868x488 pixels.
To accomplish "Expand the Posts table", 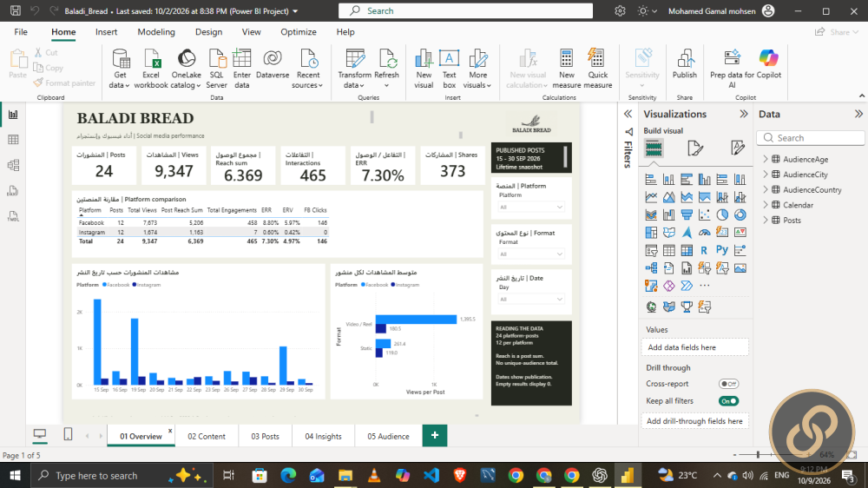I will [x=766, y=220].
